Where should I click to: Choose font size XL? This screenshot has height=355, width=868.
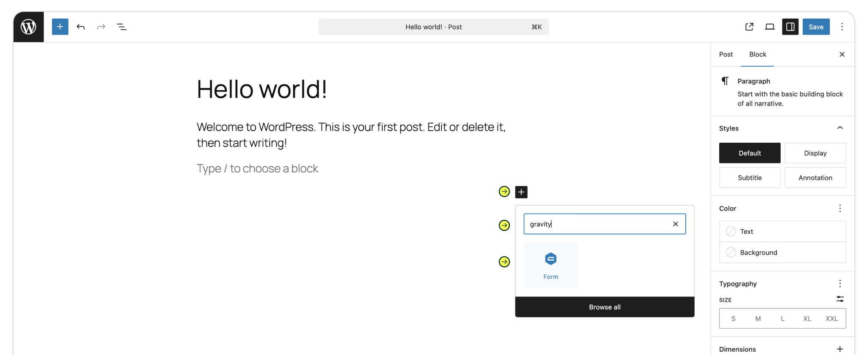pyautogui.click(x=807, y=319)
